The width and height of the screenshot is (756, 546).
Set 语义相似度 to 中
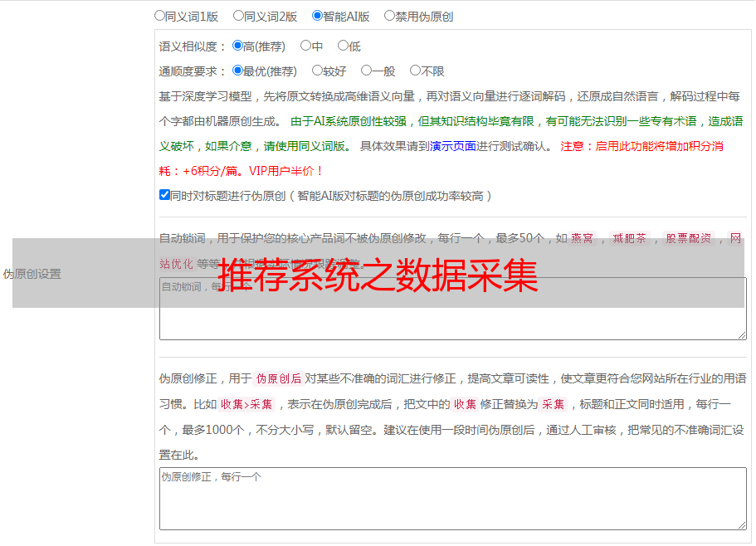(306, 46)
